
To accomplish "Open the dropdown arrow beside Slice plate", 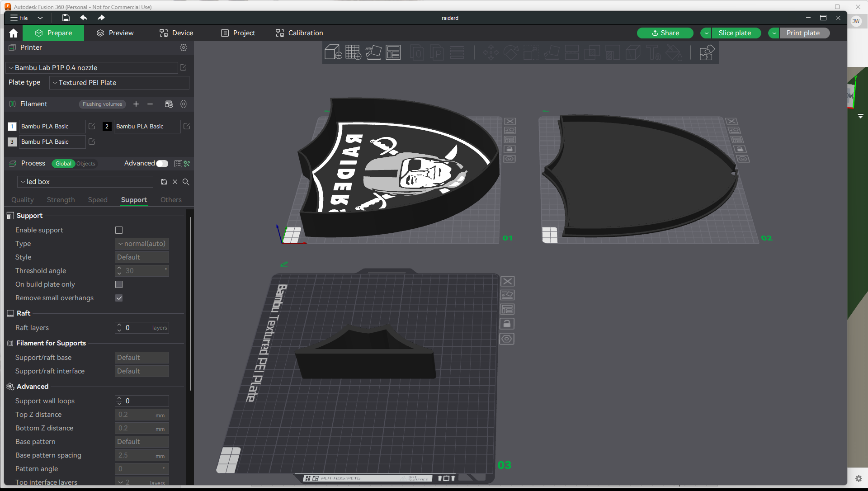I will click(706, 33).
